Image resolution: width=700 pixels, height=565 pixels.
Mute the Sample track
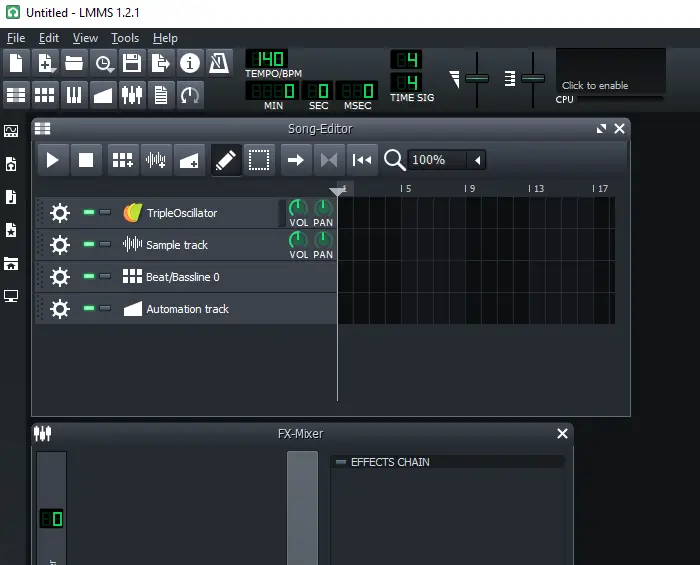89,245
